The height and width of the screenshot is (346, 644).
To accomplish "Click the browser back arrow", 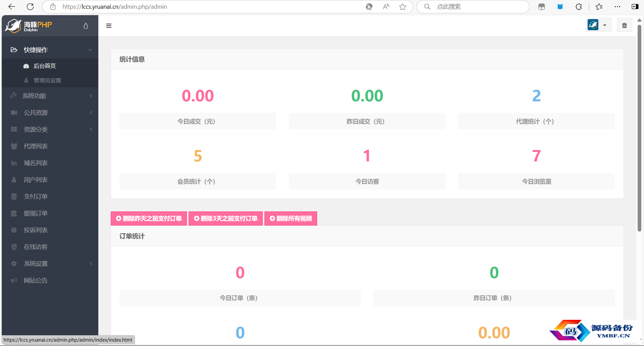I will (x=12, y=7).
